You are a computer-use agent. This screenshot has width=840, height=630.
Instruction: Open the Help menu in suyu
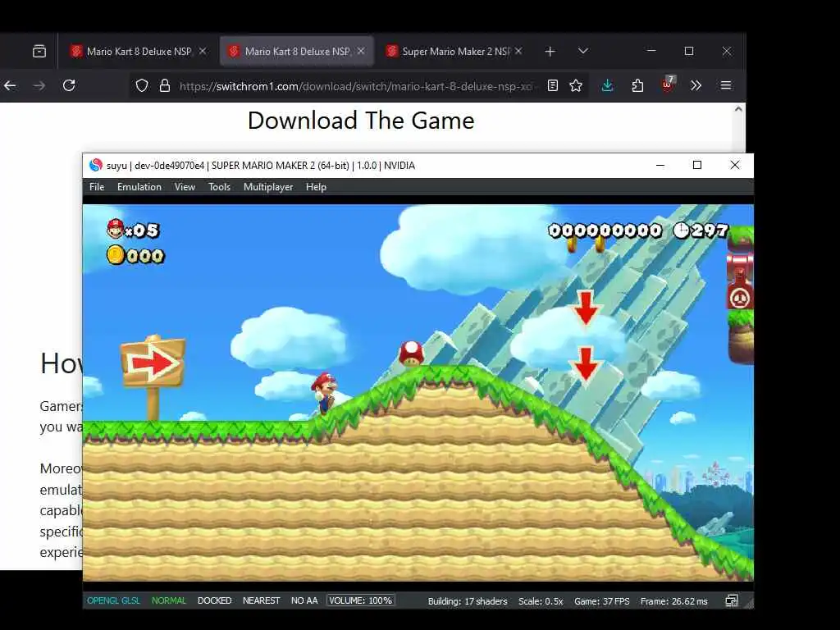coord(316,187)
